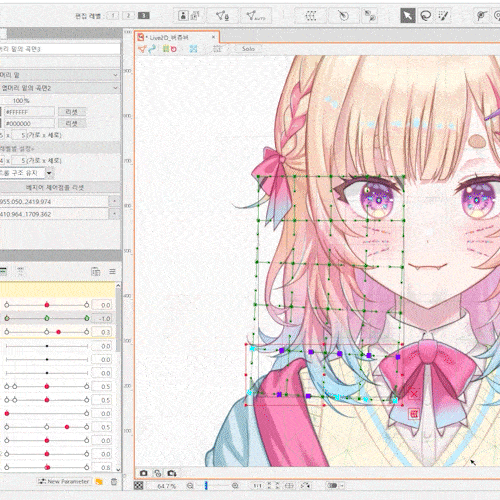The height and width of the screenshot is (500, 500).
Task: Switch edit level to 2
Action: point(128,15)
